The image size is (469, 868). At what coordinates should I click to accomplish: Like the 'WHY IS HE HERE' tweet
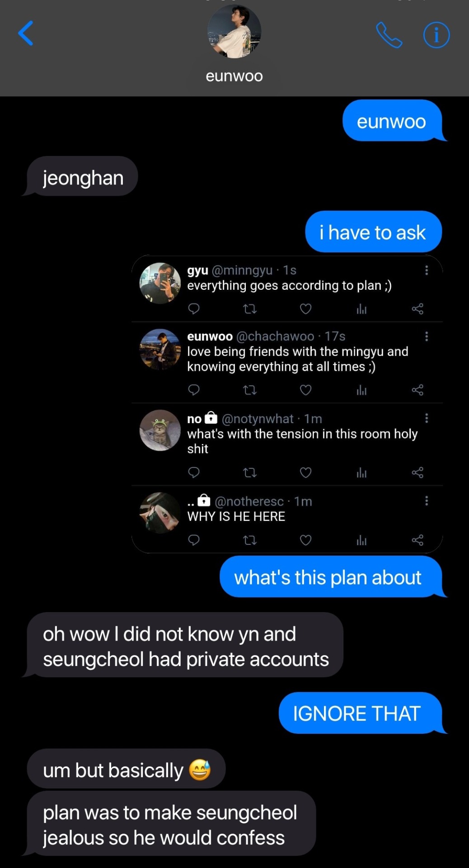point(306,540)
